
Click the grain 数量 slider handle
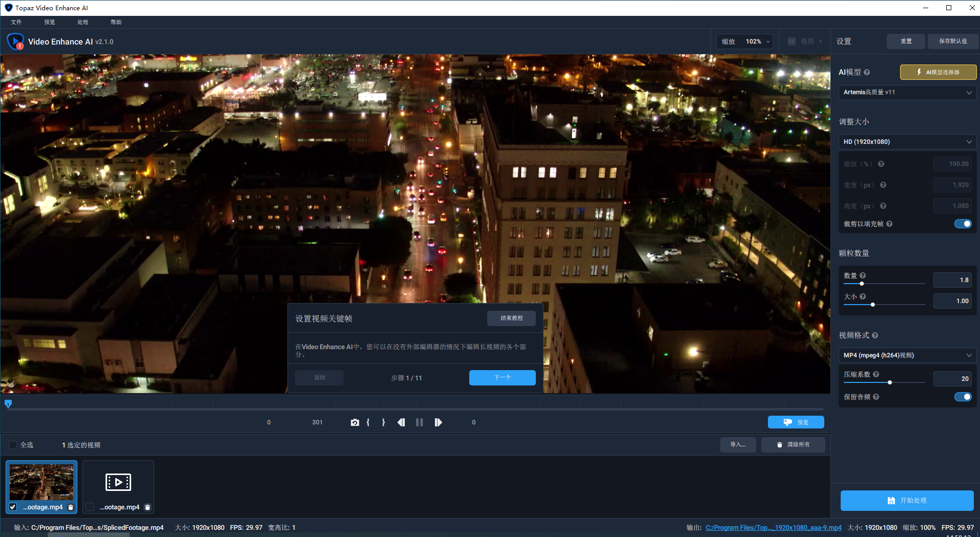click(x=862, y=284)
